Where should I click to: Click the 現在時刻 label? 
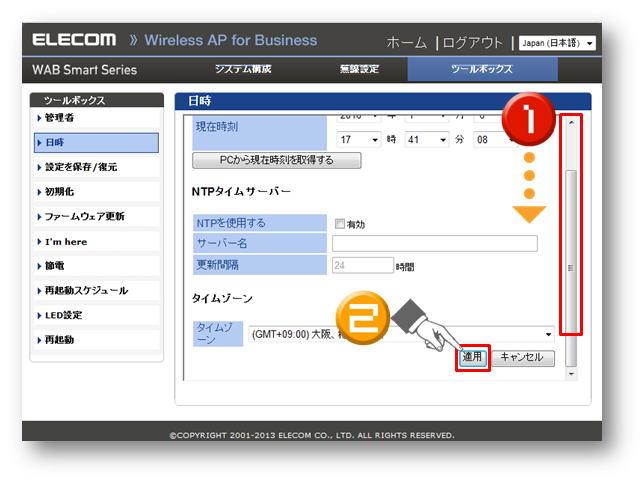pyautogui.click(x=217, y=126)
